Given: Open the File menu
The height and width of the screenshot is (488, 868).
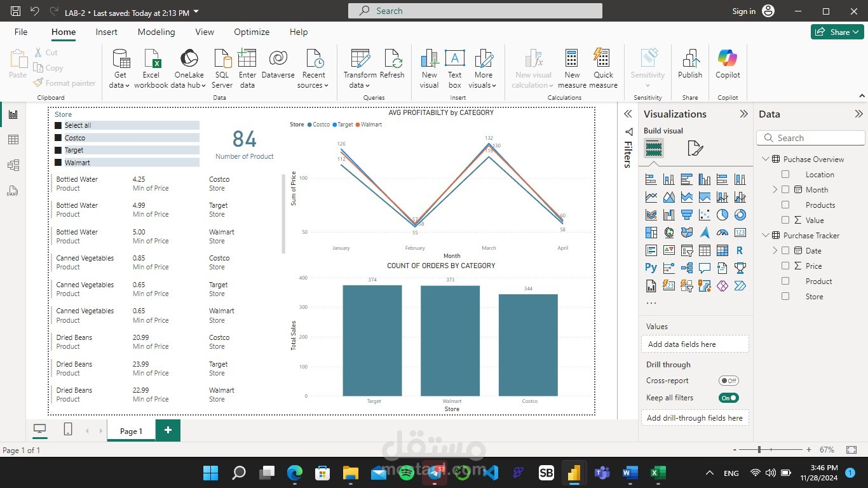Looking at the screenshot, I should point(21,32).
